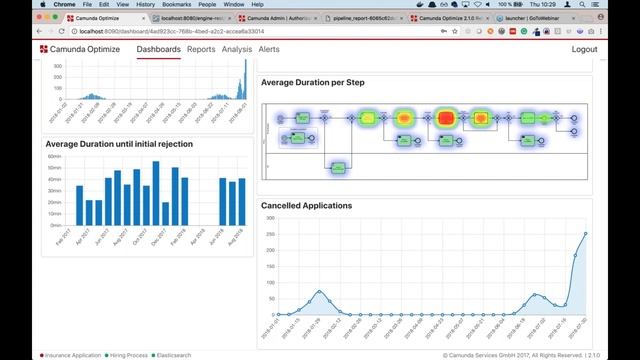Open the Analysis section
Screen dimensions: 640x360
(x=237, y=49)
